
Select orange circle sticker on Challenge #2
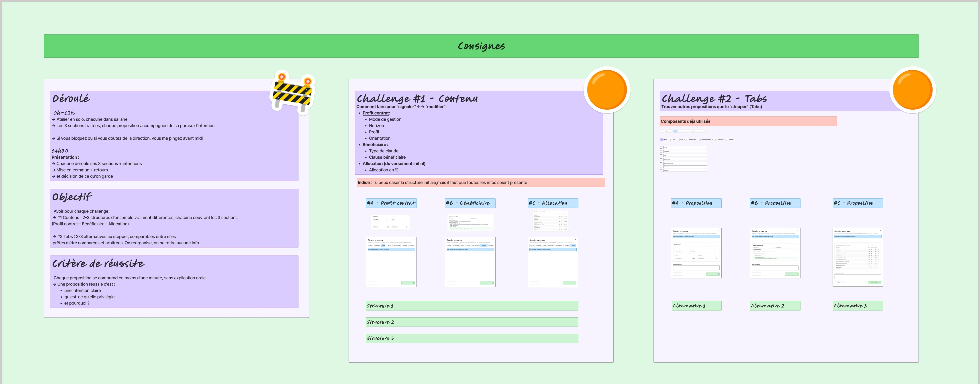pos(912,90)
